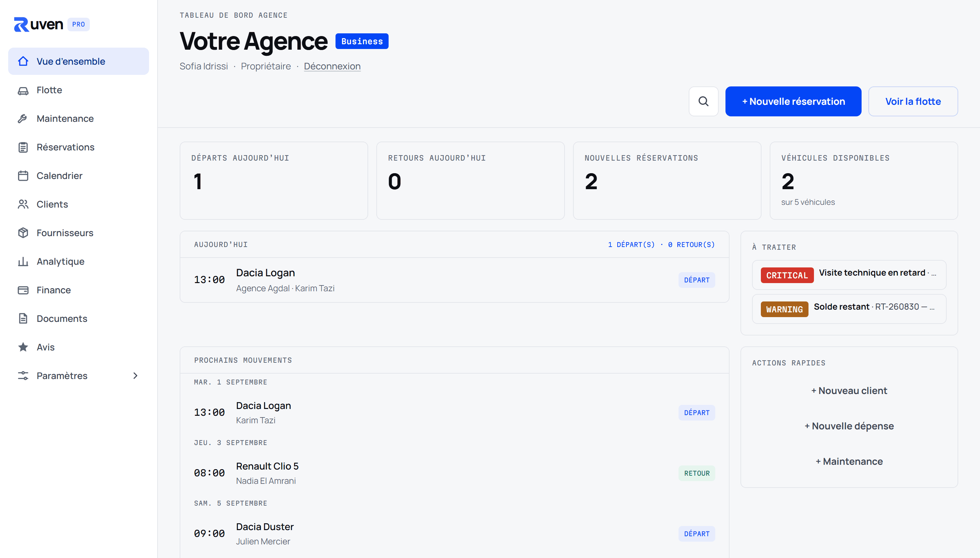Screen dimensions: 980x558
Task: Open the CRITICAL Visite technique alert
Action: pyautogui.click(x=849, y=275)
